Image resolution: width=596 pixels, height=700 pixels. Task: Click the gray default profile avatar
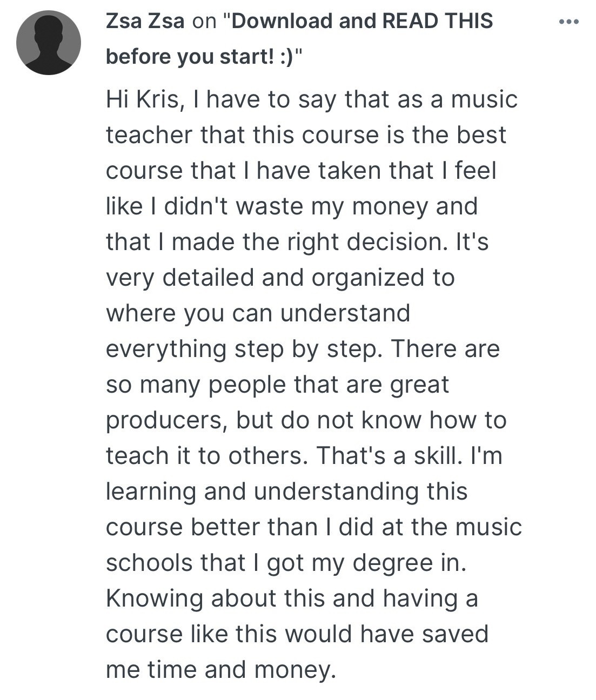pos(49,43)
